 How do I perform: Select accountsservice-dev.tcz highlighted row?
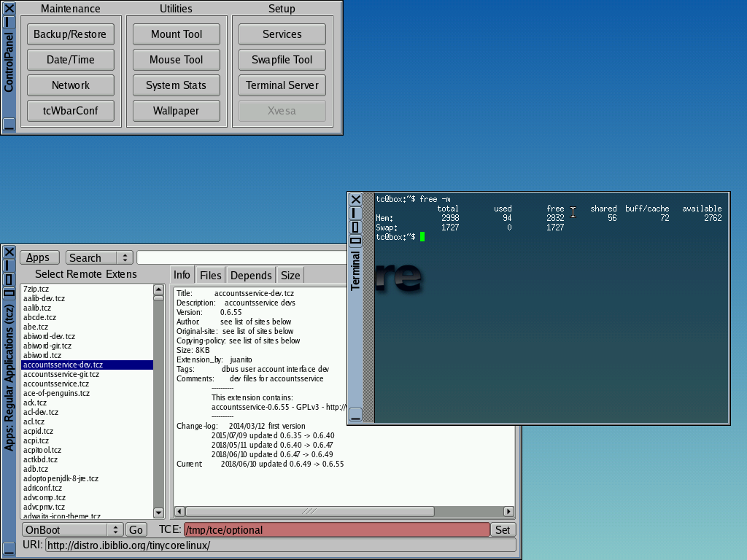(87, 365)
